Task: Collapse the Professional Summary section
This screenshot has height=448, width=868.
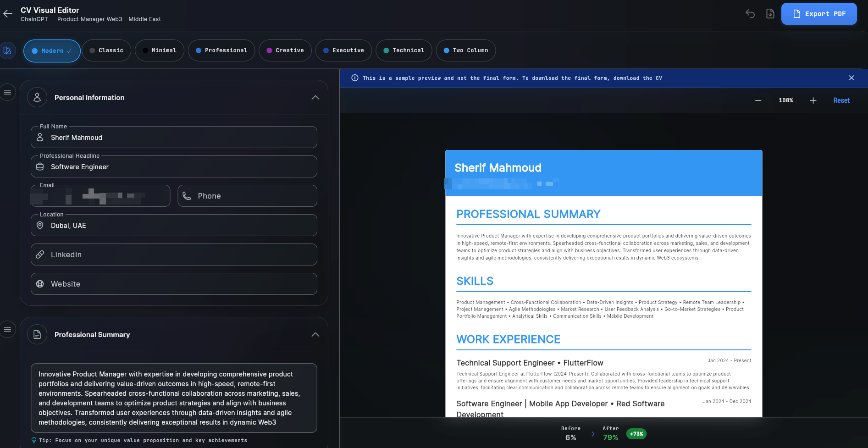Action: (x=315, y=334)
